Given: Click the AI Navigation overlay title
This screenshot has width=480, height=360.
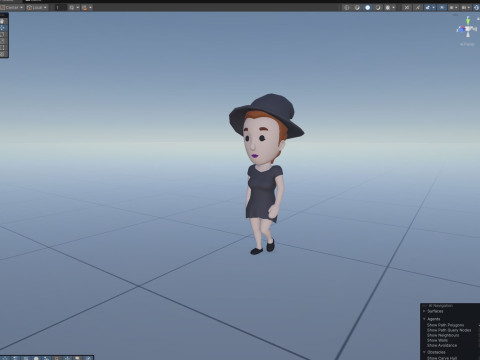Looking at the screenshot, I should pos(440,306).
